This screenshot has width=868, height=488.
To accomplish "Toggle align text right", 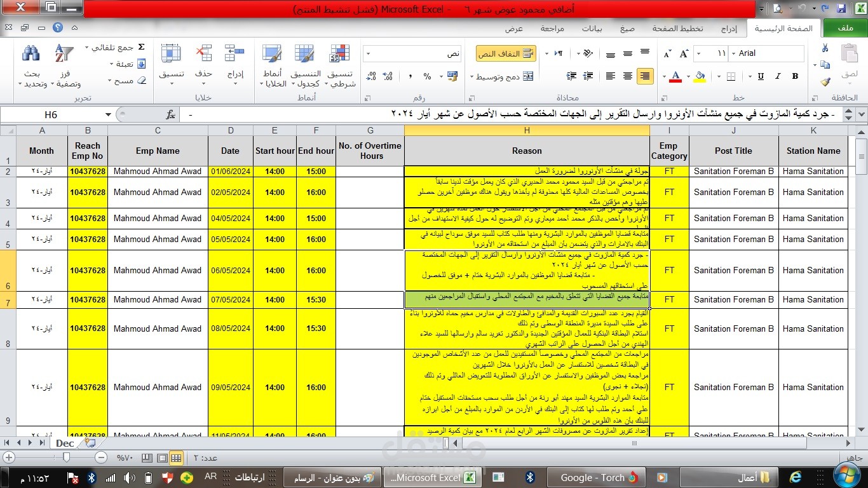I will click(645, 76).
